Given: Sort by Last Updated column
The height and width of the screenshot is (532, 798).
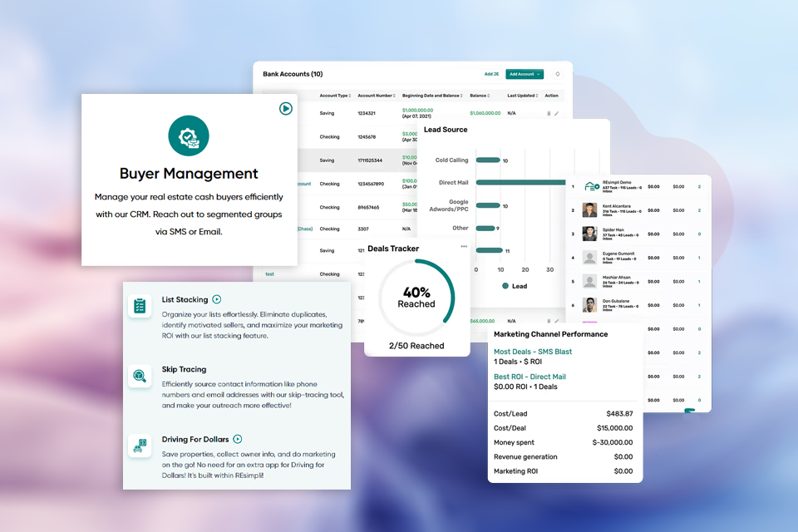Looking at the screenshot, I should [x=523, y=96].
